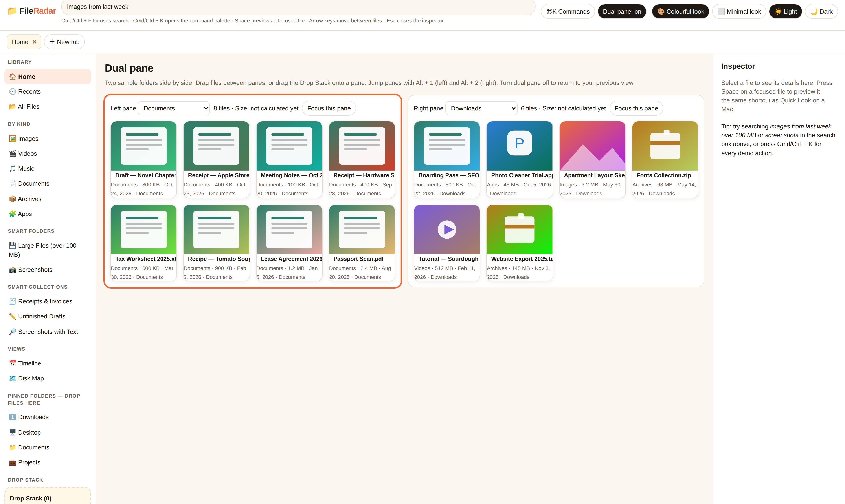Open Receipts & Invoices collection

click(x=48, y=301)
